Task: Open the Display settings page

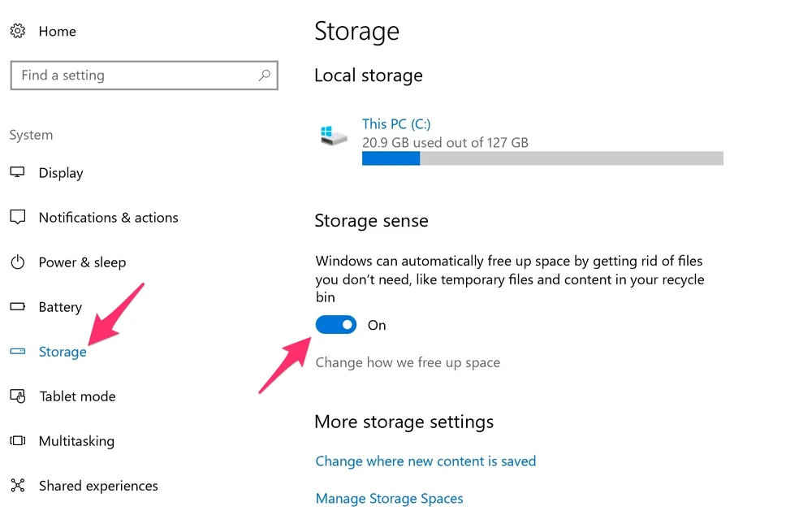Action: point(61,173)
